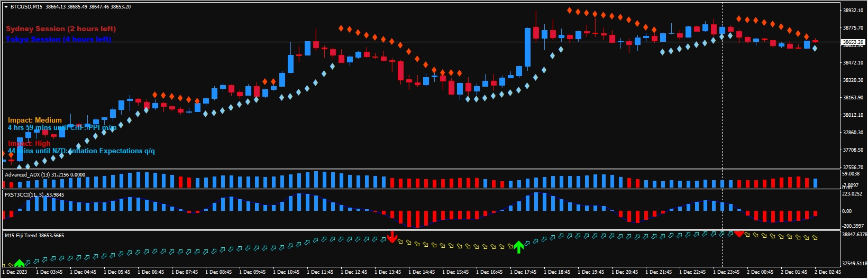Screen dimensions: 868x279
Task: Click the 1 Dec 23:45 time axis label
Action: coord(726,272)
